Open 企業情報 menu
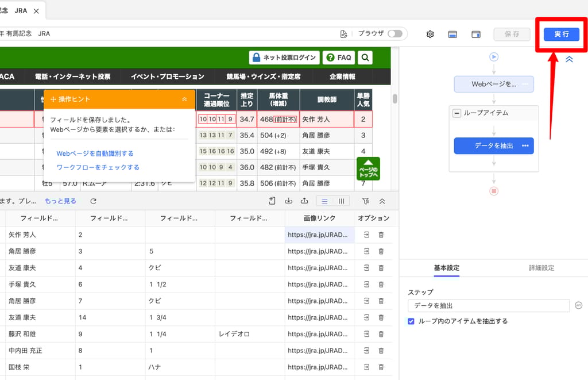588x380 pixels. coord(342,76)
